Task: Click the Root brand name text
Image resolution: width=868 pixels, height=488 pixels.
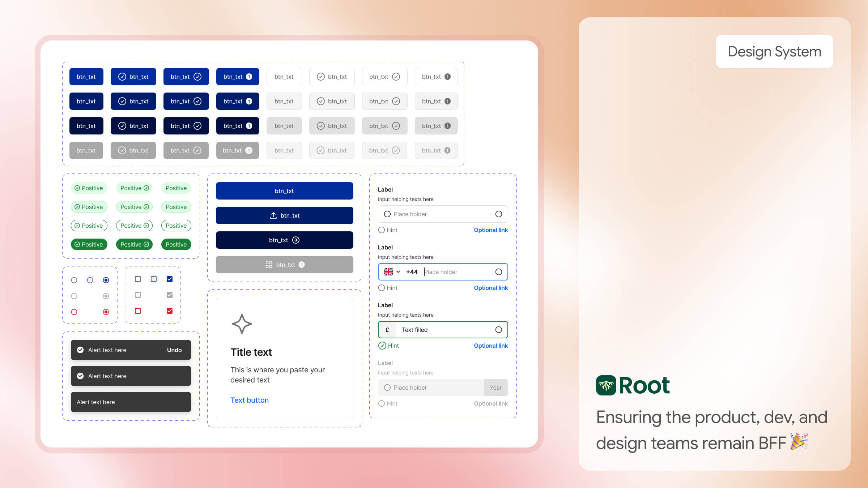Action: click(x=644, y=385)
